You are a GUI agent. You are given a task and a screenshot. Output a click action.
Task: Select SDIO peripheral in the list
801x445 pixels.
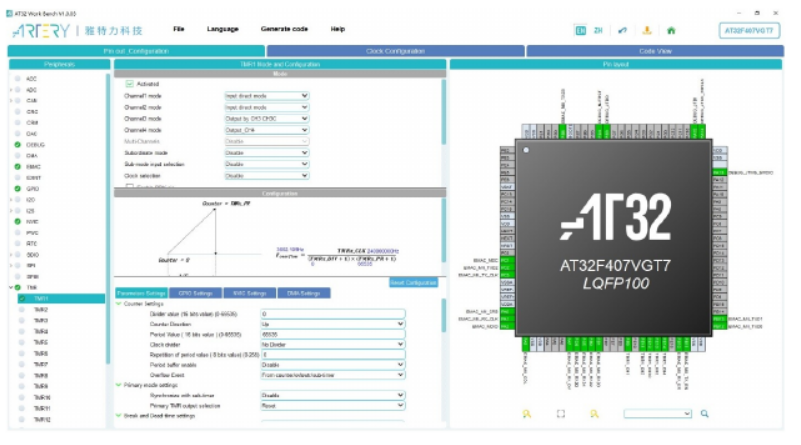pos(32,254)
